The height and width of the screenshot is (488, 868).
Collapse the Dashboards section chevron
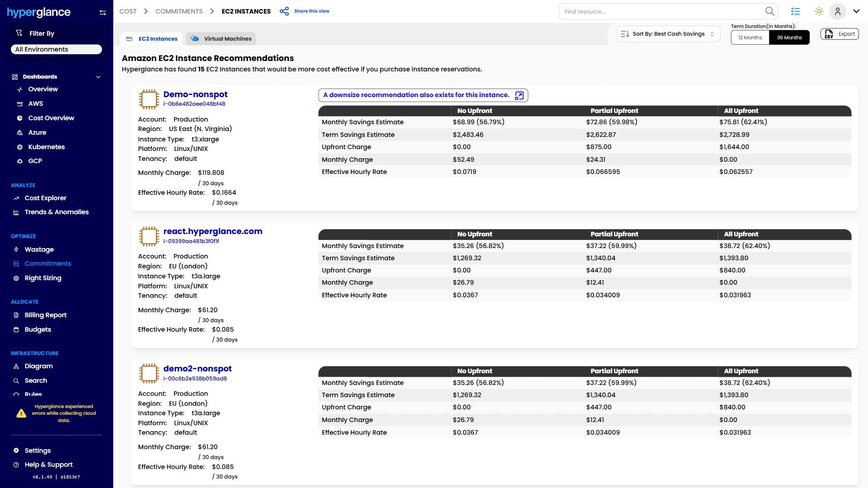(x=98, y=77)
